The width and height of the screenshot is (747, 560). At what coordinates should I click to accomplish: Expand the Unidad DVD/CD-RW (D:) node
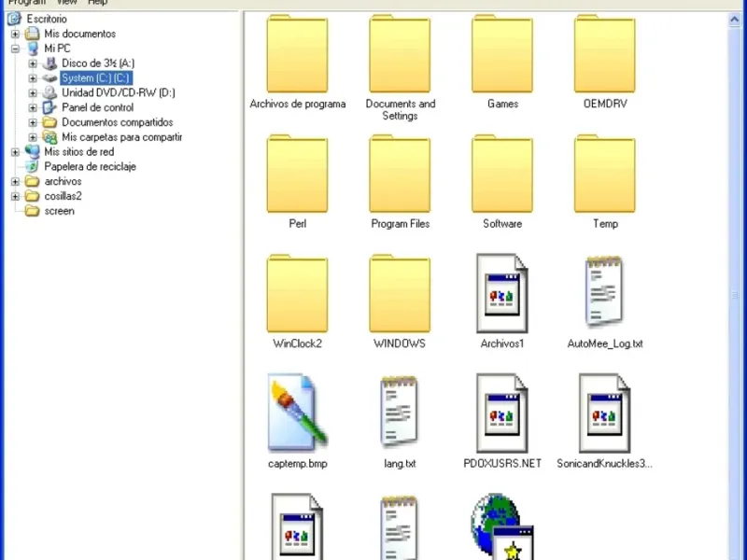[x=33, y=92]
